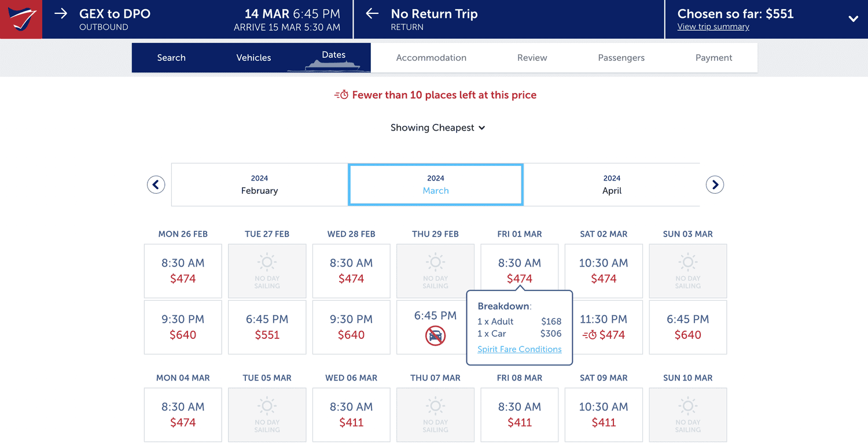Go to the Accommodation step
Image resolution: width=868 pixels, height=443 pixels.
pyautogui.click(x=431, y=58)
